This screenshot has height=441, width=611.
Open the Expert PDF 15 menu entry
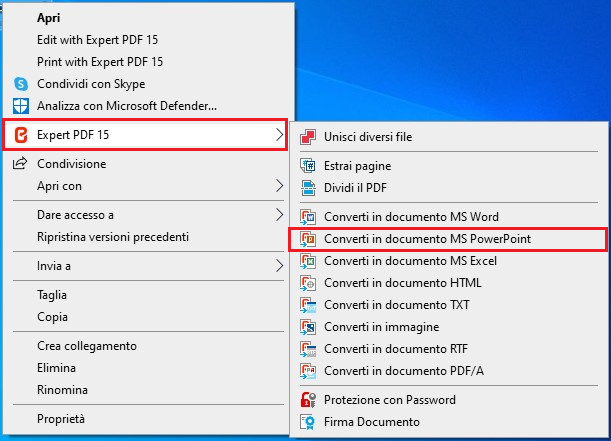(145, 135)
